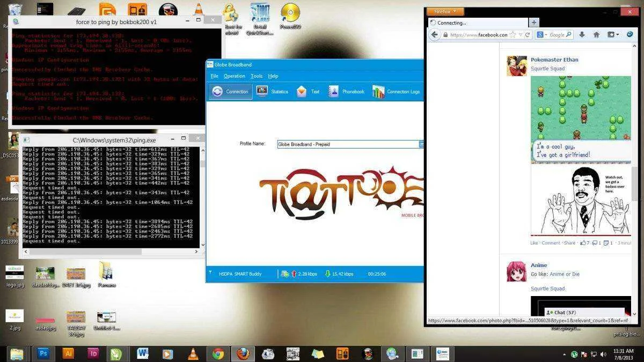Screen dimensions: 644x362
Task: Like the Pokemaster Ethan post
Action: [x=534, y=243]
